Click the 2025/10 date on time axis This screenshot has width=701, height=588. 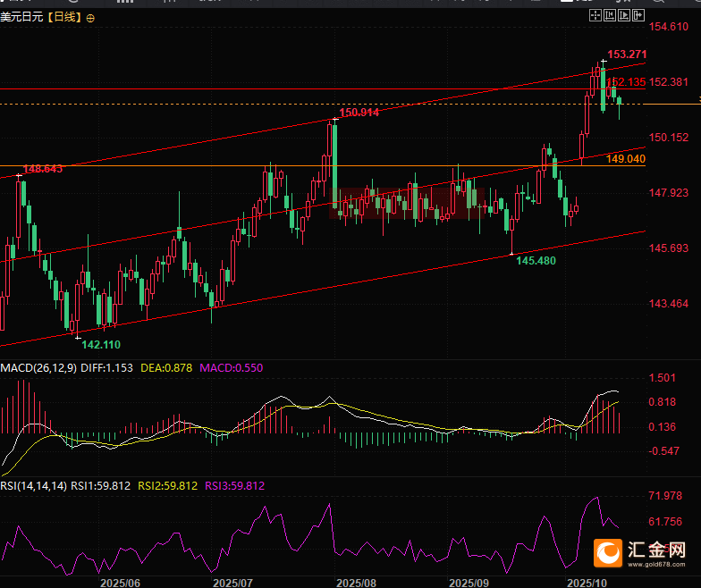pyautogui.click(x=587, y=581)
